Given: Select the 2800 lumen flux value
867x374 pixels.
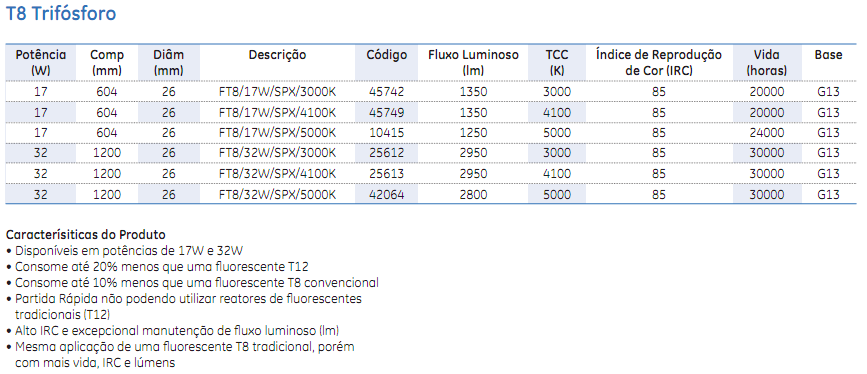Looking at the screenshot, I should (473, 195).
